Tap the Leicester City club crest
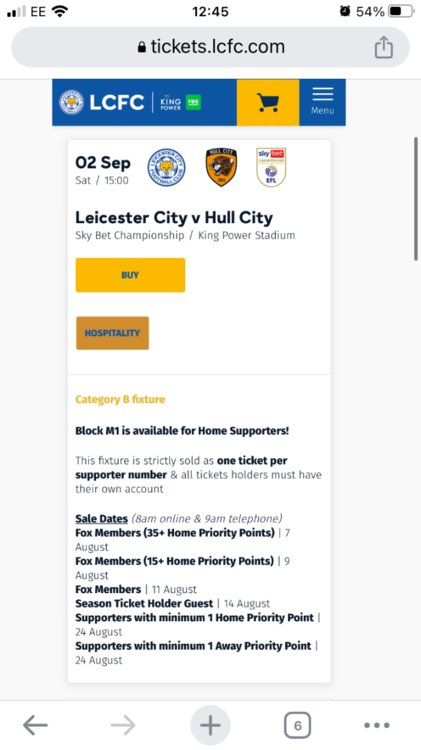Image resolution: width=421 pixels, height=750 pixels. pos(166,167)
